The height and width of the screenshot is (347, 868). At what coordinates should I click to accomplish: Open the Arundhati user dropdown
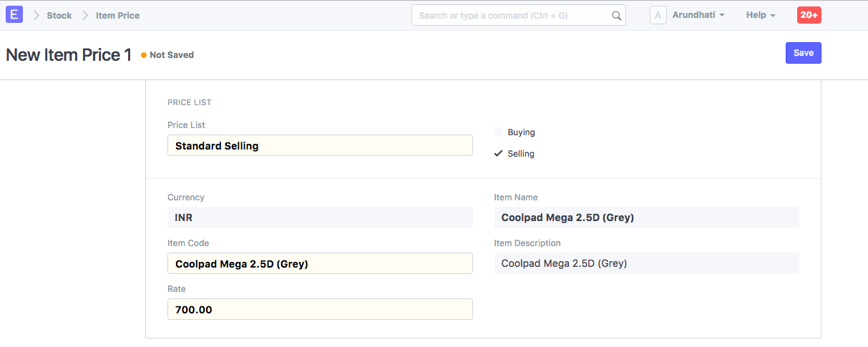pyautogui.click(x=698, y=15)
